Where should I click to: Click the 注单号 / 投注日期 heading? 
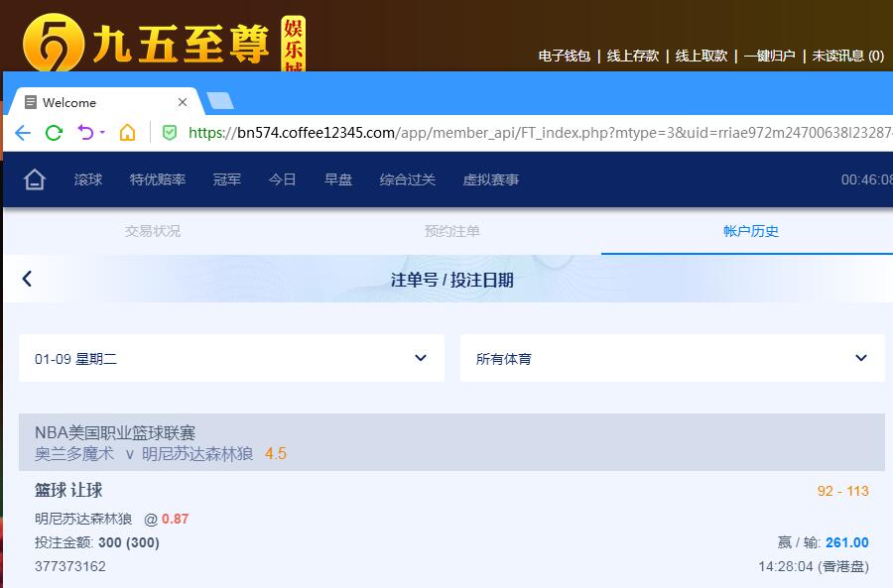pyautogui.click(x=452, y=280)
